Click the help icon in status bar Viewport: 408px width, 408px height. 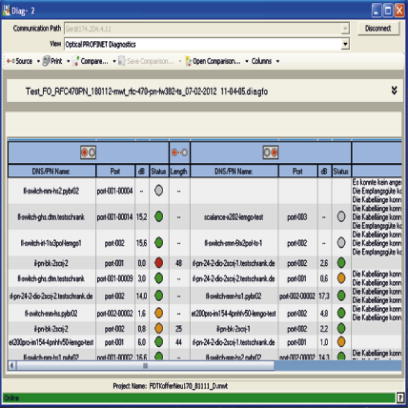(x=400, y=398)
